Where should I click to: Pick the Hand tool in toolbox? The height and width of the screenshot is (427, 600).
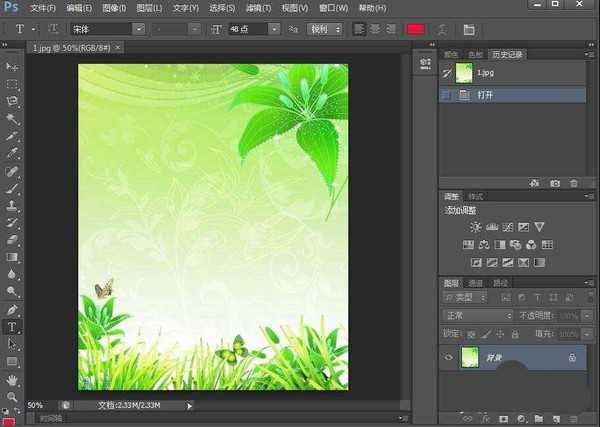(12, 380)
